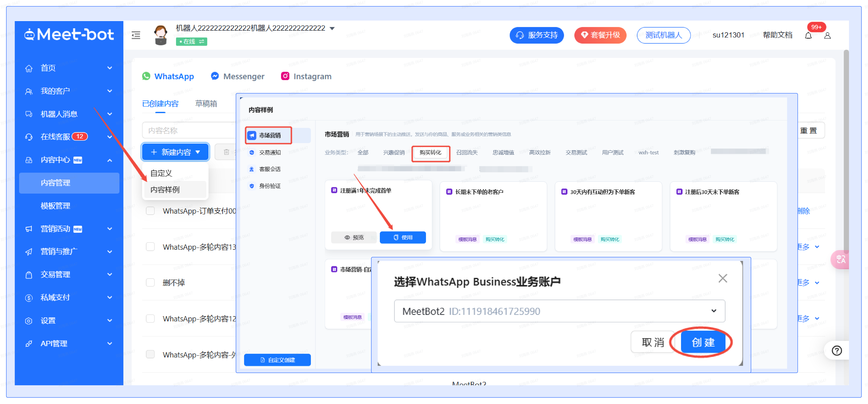Viewport: 868px width, 404px height.
Task: Click 预览 on the 注册满1年 card
Action: tap(354, 237)
